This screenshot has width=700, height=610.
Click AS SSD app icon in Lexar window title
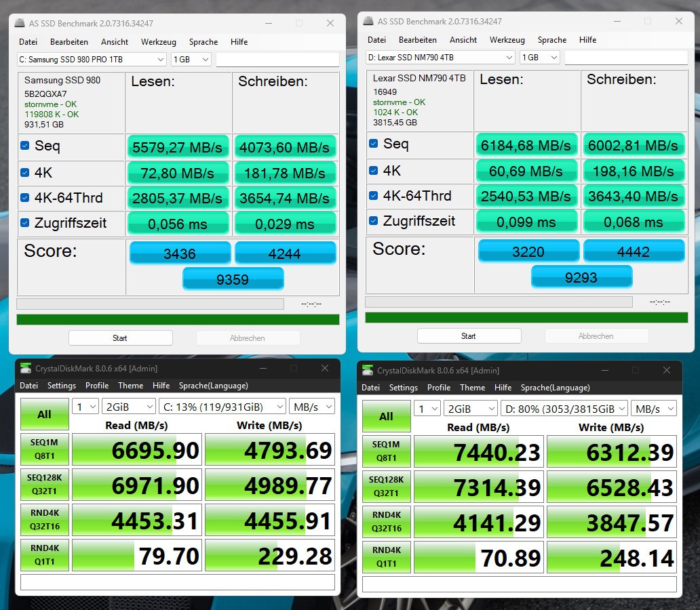pos(368,21)
